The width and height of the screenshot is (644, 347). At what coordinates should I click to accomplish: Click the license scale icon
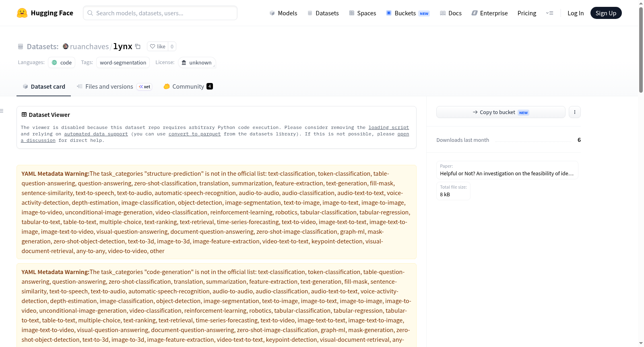(184, 62)
